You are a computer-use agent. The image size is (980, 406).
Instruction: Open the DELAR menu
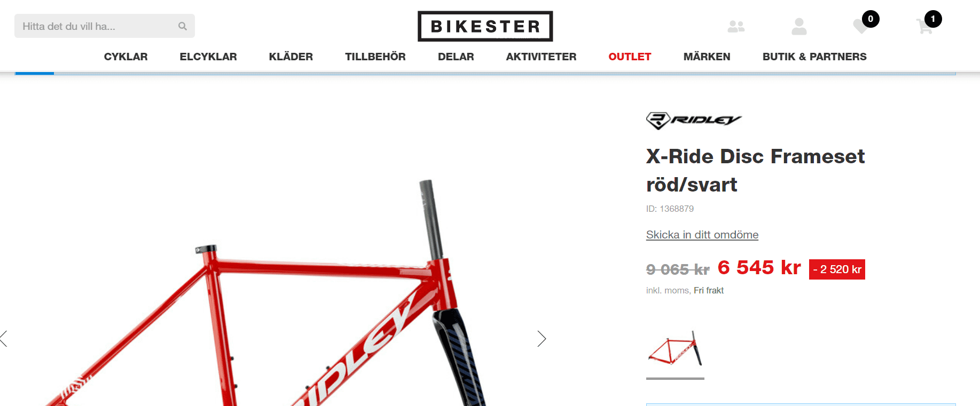[456, 57]
